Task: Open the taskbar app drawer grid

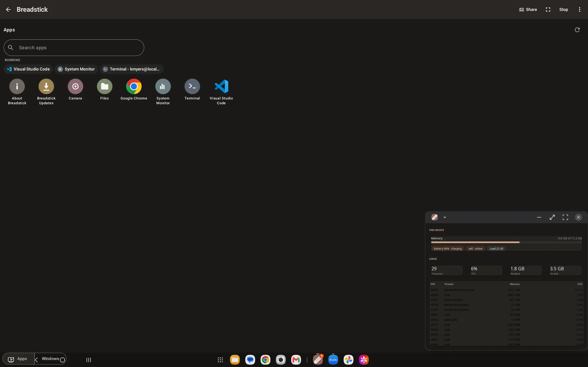Action: [x=220, y=360]
